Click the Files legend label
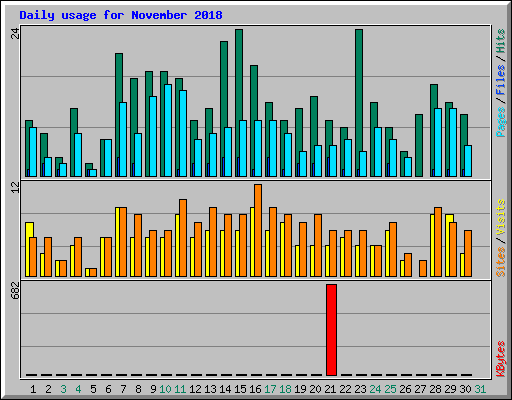 (x=500, y=80)
